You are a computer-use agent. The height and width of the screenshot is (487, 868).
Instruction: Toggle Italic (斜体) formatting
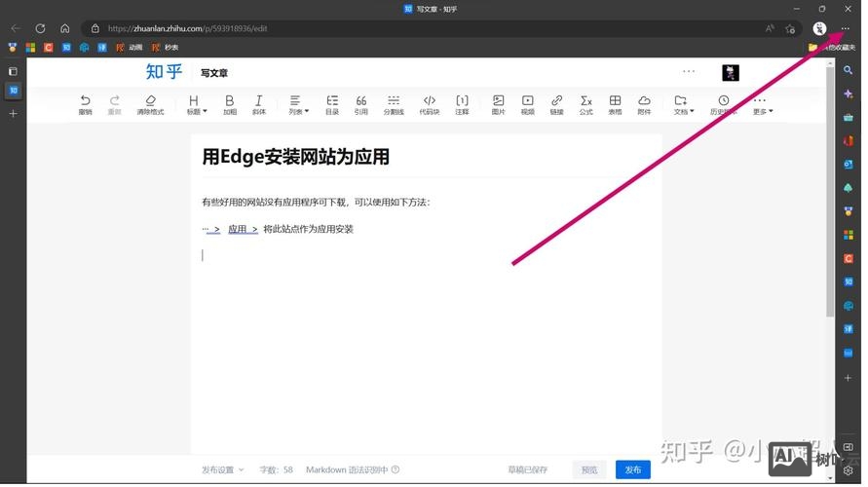[x=258, y=104]
